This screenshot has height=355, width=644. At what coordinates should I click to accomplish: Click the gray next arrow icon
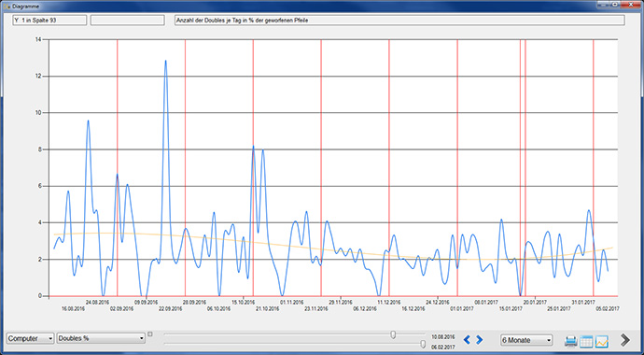click(625, 340)
